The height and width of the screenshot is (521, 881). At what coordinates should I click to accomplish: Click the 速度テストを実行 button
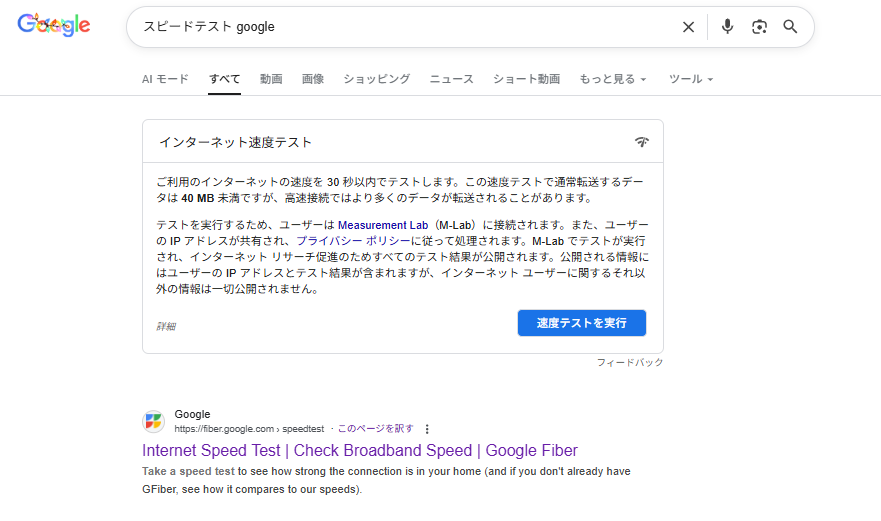click(x=581, y=323)
